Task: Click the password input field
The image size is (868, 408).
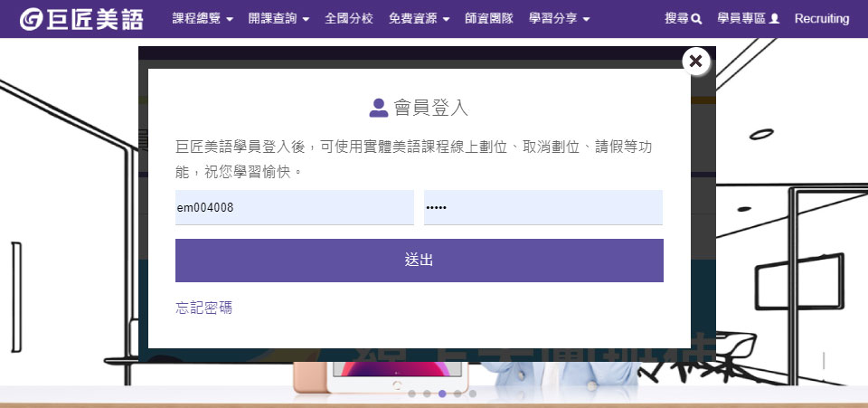Action: 543,207
